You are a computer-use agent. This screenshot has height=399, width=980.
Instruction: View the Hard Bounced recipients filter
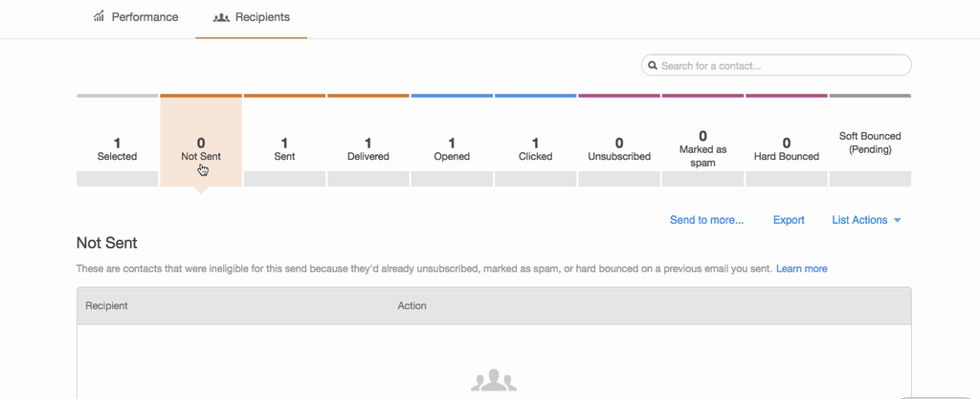coord(787,149)
